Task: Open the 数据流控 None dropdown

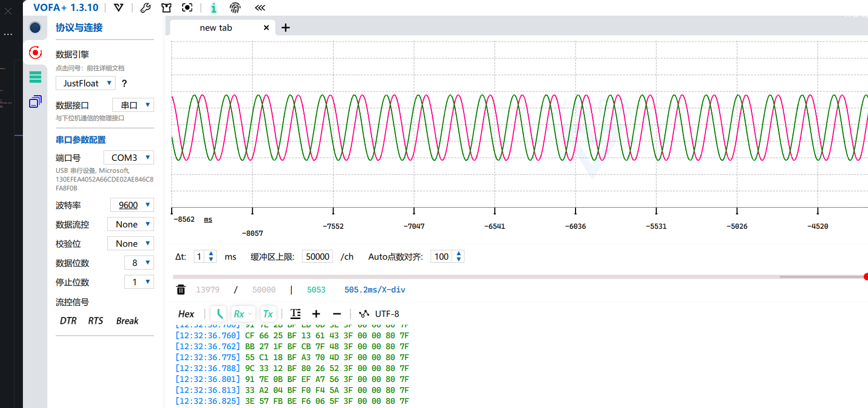Action: click(x=131, y=224)
